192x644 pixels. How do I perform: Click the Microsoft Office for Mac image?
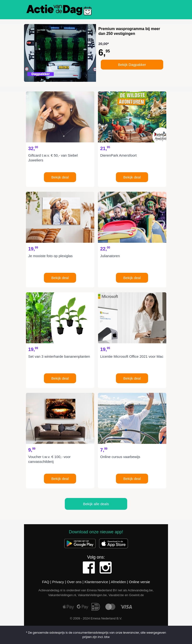(132, 318)
